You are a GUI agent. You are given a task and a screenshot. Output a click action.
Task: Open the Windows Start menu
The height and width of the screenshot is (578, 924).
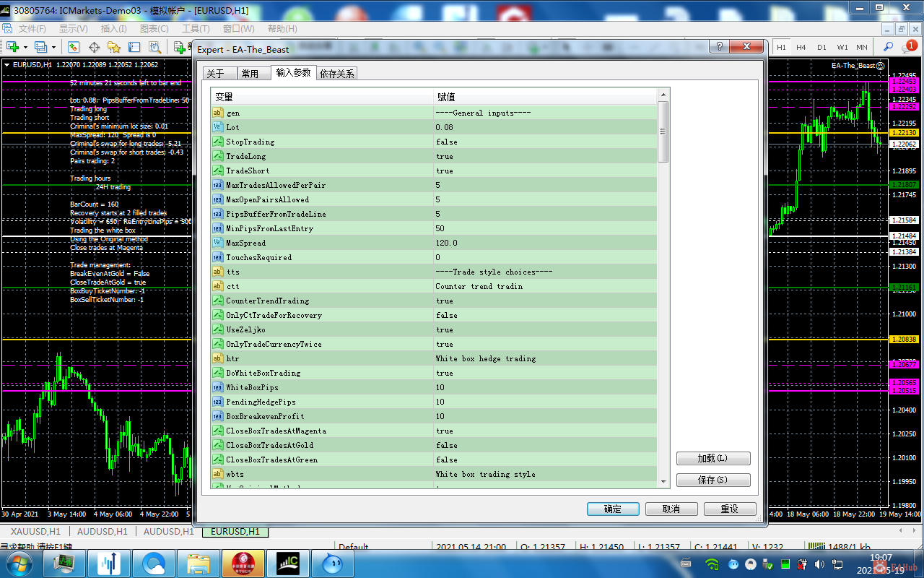[x=20, y=563]
